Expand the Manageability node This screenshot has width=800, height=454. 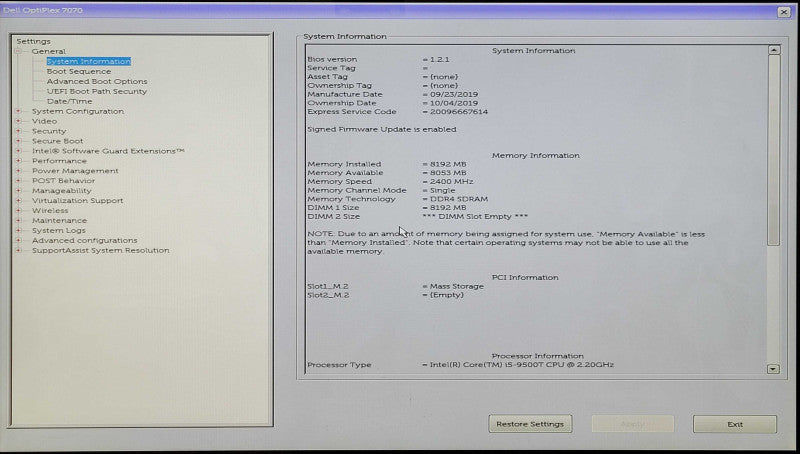point(18,191)
